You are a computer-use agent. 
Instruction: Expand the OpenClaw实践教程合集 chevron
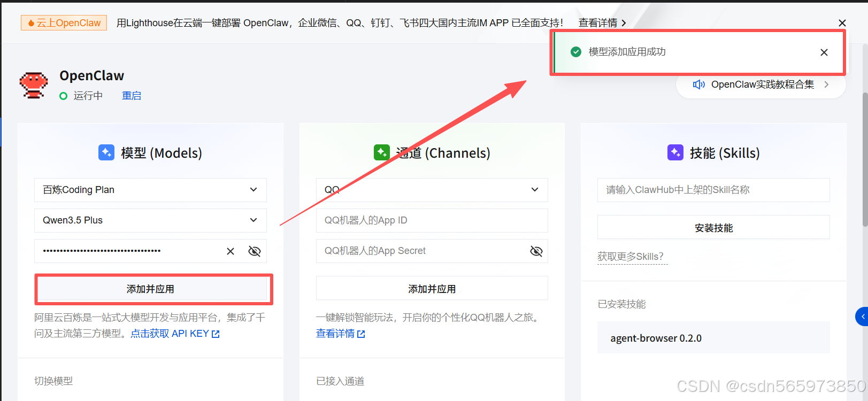tap(826, 84)
